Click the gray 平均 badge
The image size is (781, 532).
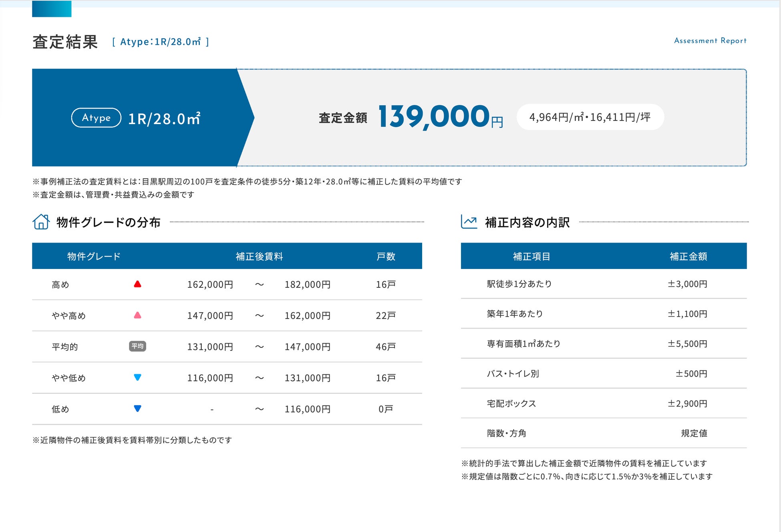(137, 346)
